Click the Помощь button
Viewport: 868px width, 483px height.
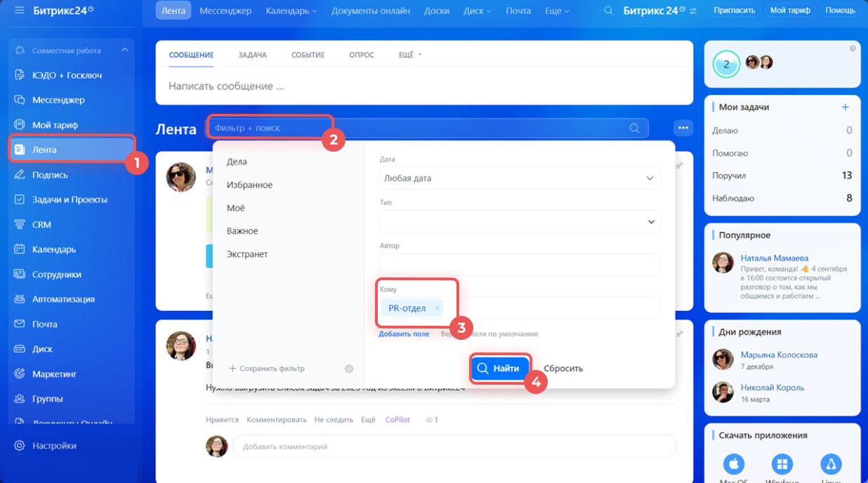point(840,11)
